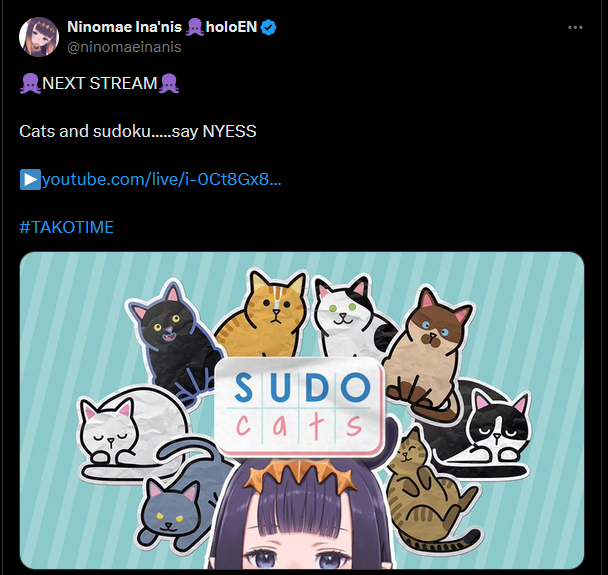This screenshot has height=575, width=608.
Task: Click the orange tabby cat in image
Action: pyautogui.click(x=264, y=316)
